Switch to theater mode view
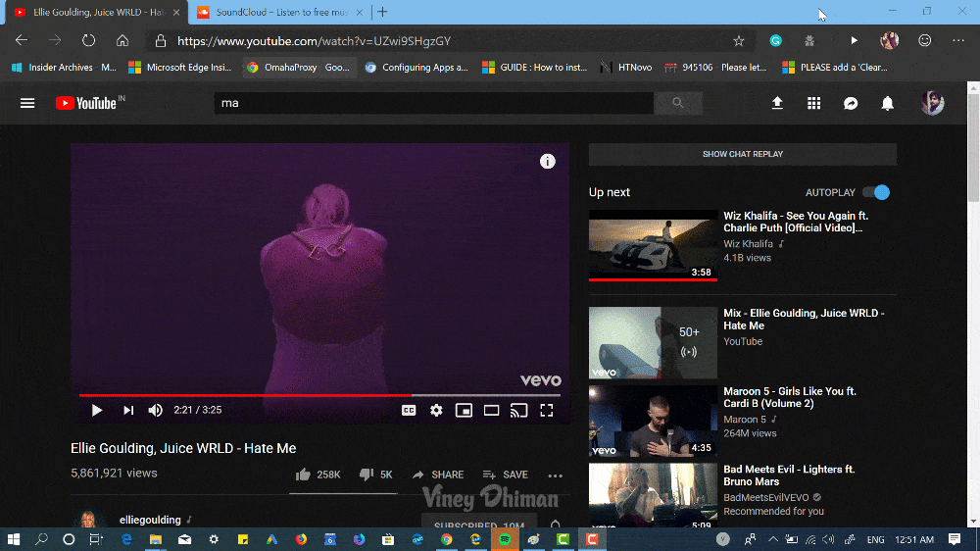The width and height of the screenshot is (980, 551). (491, 410)
